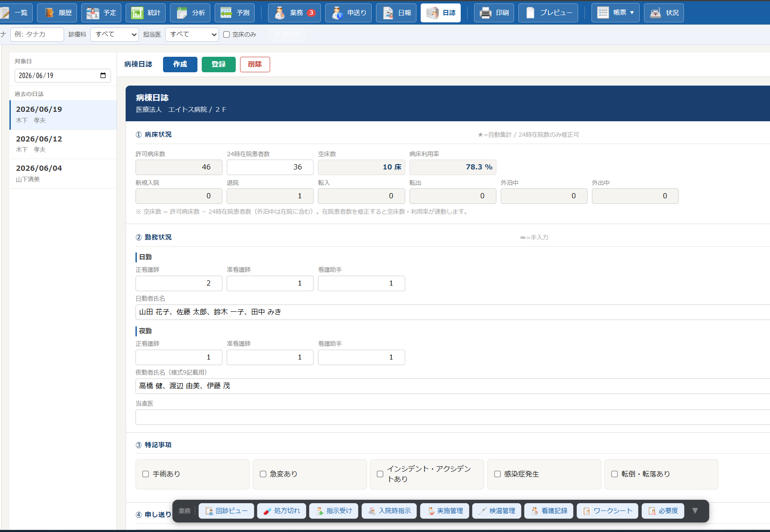
Task: Expand the 帳票 dropdown menu
Action: [615, 13]
